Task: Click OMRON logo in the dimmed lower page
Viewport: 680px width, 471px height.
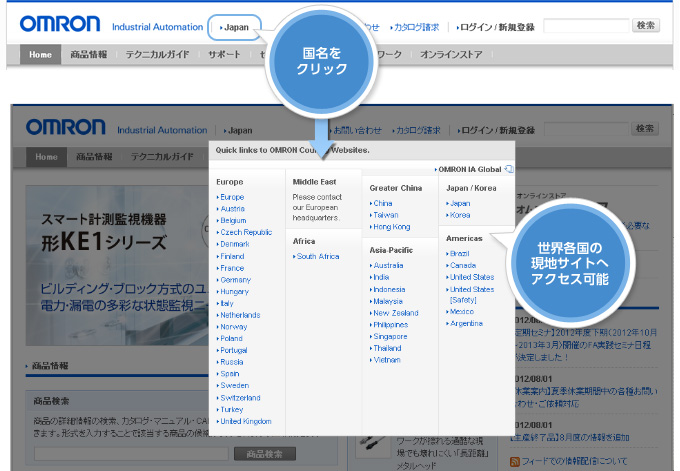Action: [x=65, y=128]
